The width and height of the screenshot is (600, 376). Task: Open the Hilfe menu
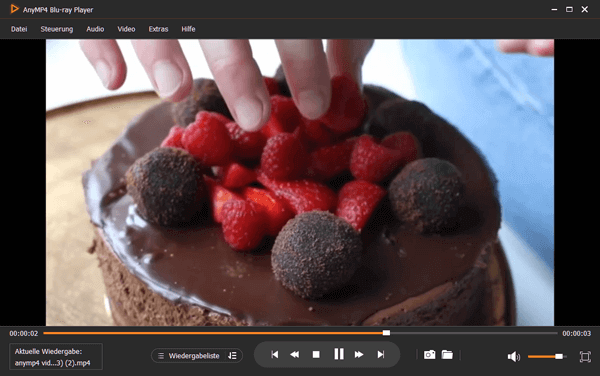(x=188, y=29)
